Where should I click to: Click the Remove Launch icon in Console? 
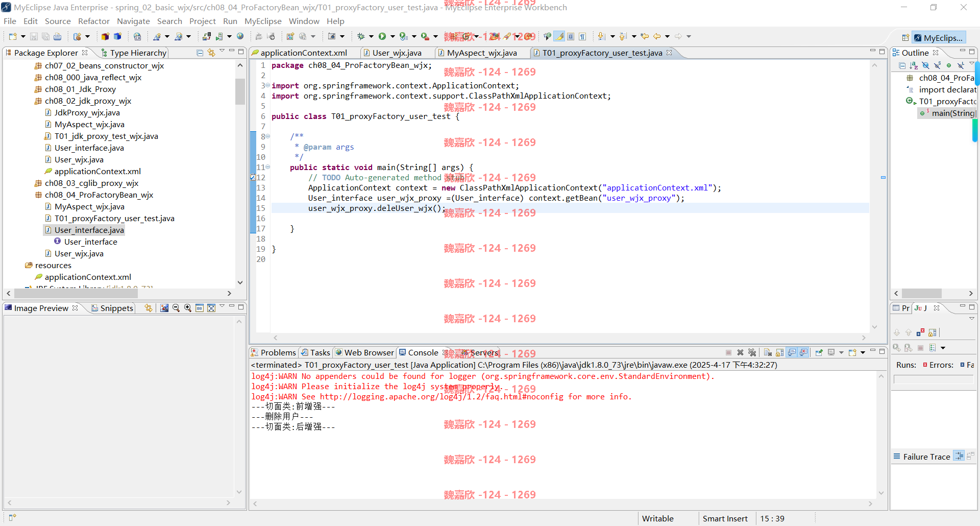pyautogui.click(x=740, y=352)
